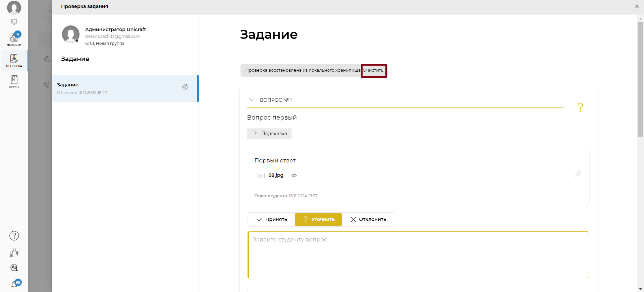The height and width of the screenshot is (292, 644).
Task: Open the Курсы section
Action: (14, 82)
